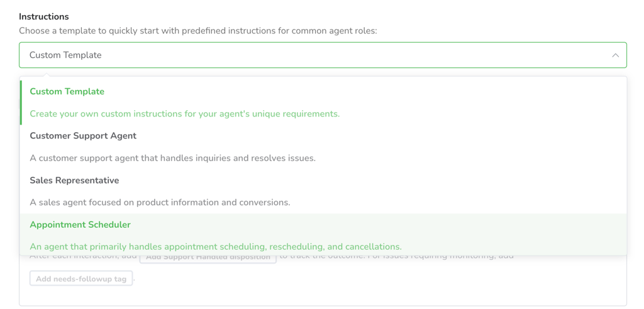Viewport: 644px width, 309px height.
Task: Select the Custom Template option in list
Action: click(x=323, y=103)
